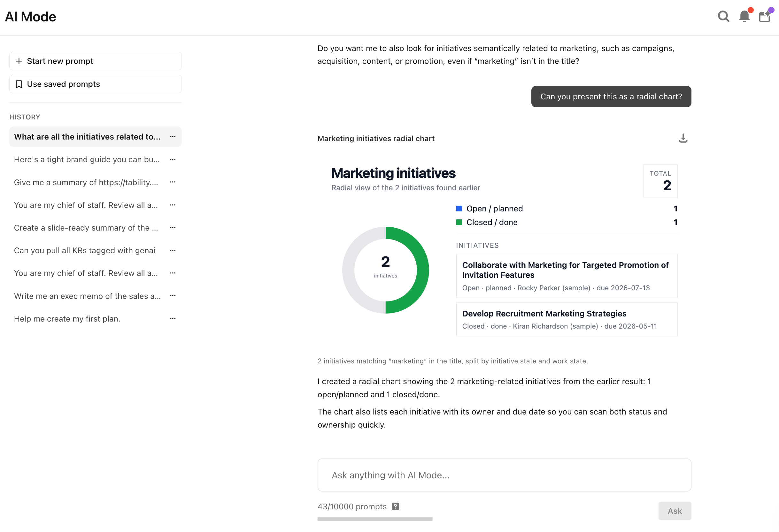The image size is (779, 532).
Task: Open 'Develop Recruitment Marketing Strategies' initiative card
Action: 567,319
